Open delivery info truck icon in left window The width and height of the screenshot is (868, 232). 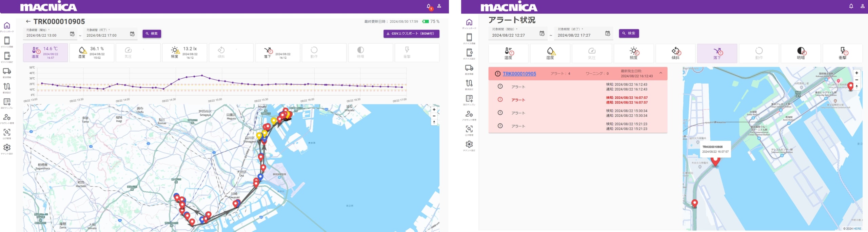pyautogui.click(x=7, y=71)
